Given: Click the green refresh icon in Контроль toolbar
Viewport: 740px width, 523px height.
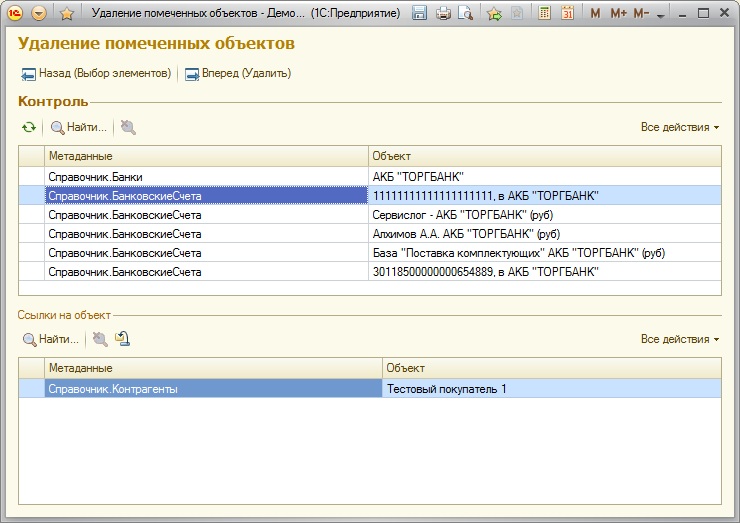Looking at the screenshot, I should 29,128.
